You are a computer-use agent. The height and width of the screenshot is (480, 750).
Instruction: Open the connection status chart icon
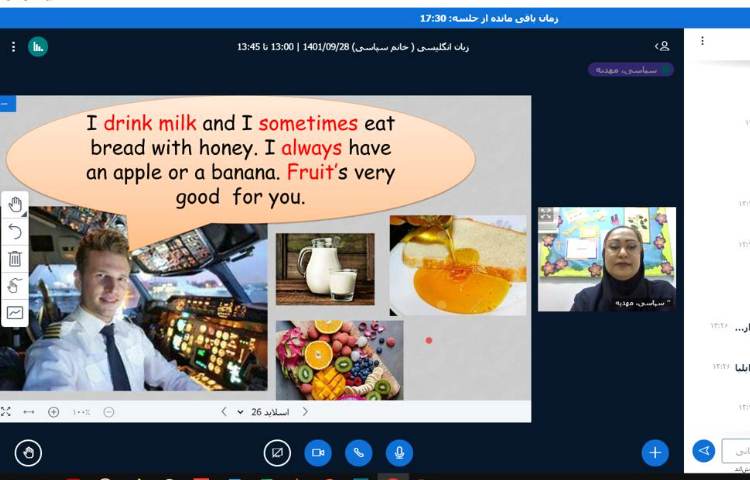38,46
